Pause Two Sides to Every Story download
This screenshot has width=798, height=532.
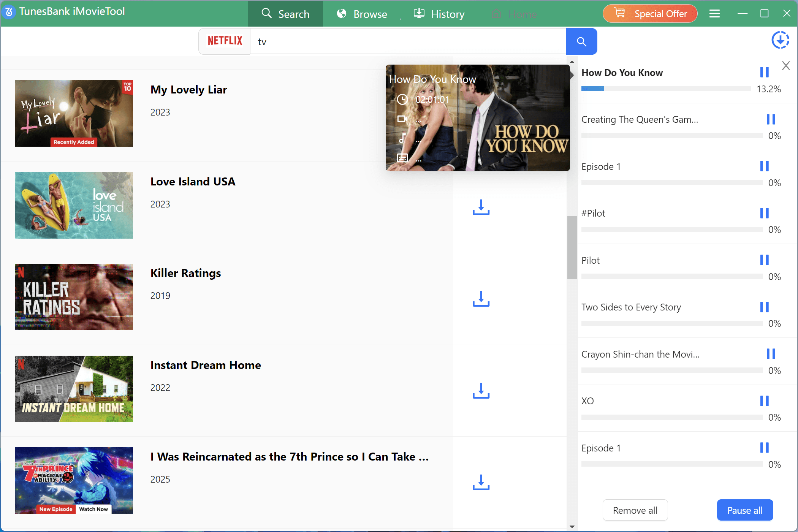[764, 307]
